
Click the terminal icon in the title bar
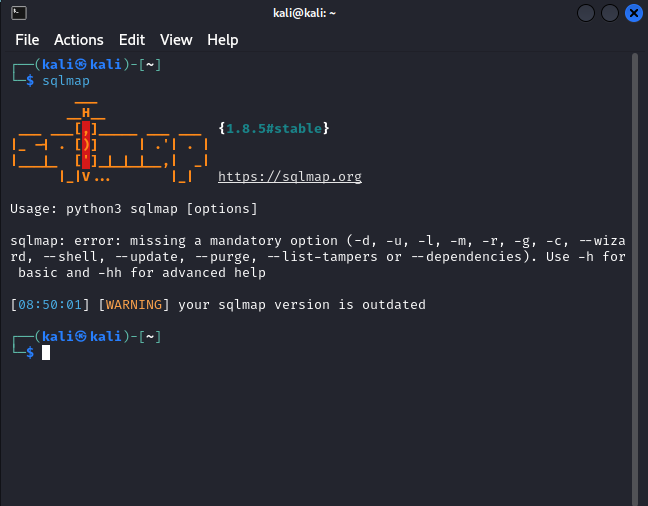point(19,13)
